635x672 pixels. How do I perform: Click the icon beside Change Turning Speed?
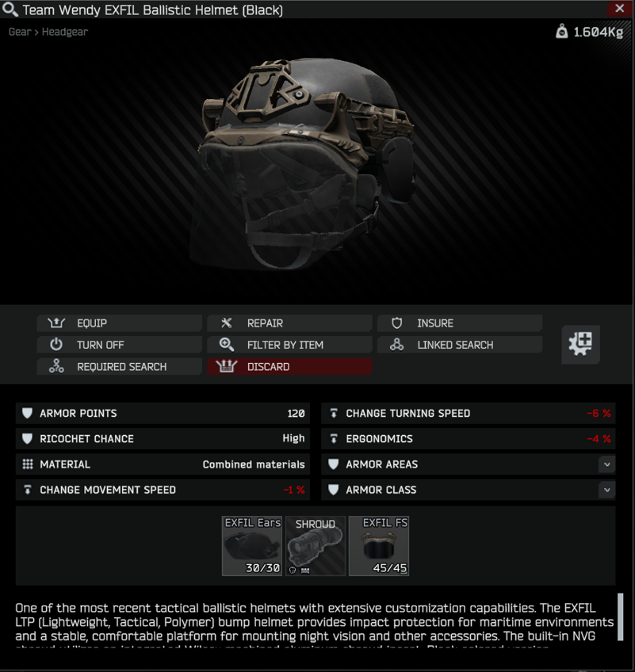coord(334,413)
